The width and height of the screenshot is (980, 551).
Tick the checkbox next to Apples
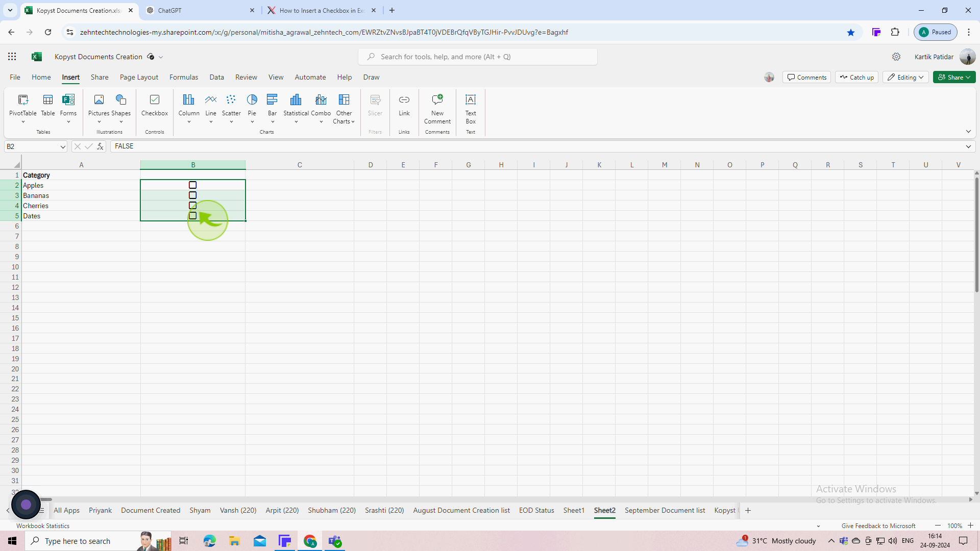(x=193, y=185)
